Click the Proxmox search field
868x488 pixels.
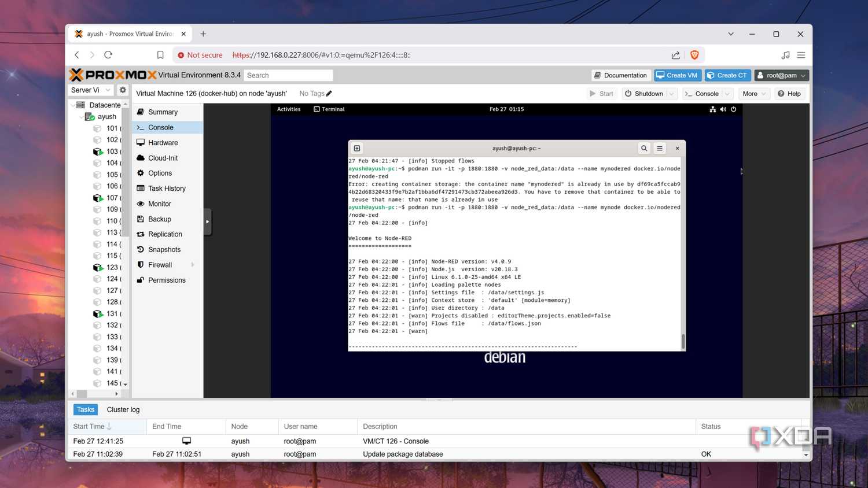pos(288,75)
